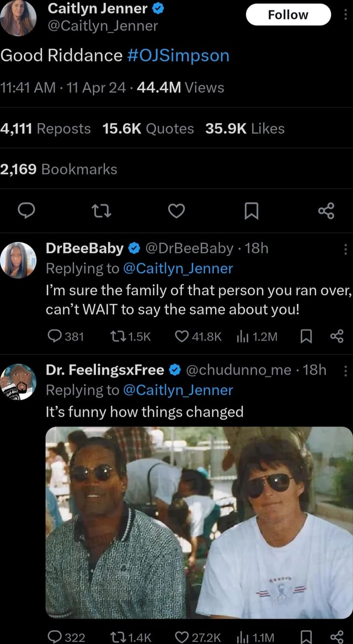353x644 pixels.
Task: Share Caitlyn Jenner's tweet
Action: pos(327,210)
